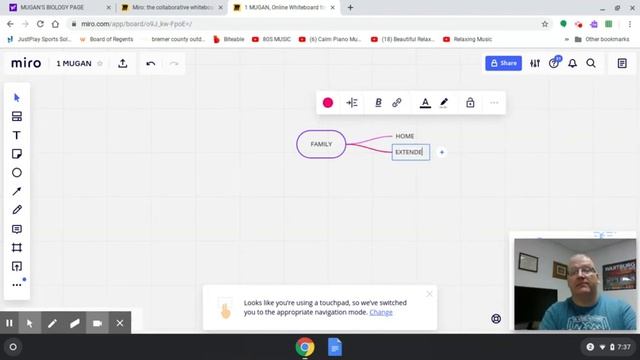Lock the selected node
640x360 pixels.
coord(470,103)
